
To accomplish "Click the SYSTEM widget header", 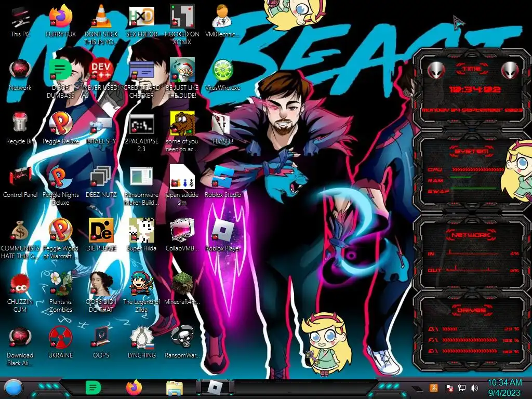I will [472, 151].
